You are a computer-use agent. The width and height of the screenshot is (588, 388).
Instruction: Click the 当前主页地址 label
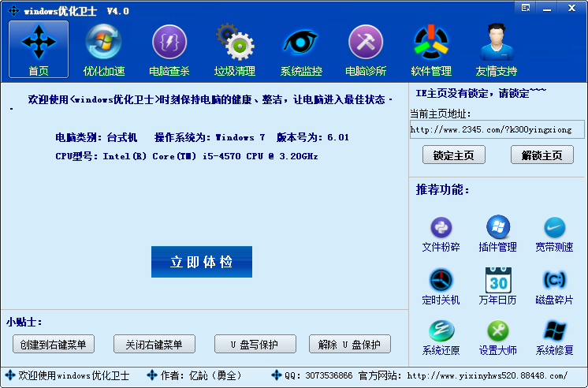click(440, 114)
